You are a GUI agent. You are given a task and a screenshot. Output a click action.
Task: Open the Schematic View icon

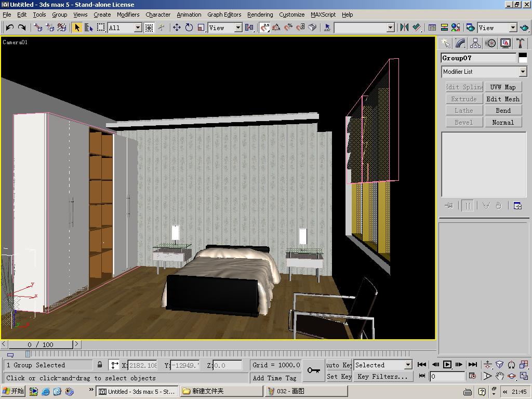click(x=444, y=28)
